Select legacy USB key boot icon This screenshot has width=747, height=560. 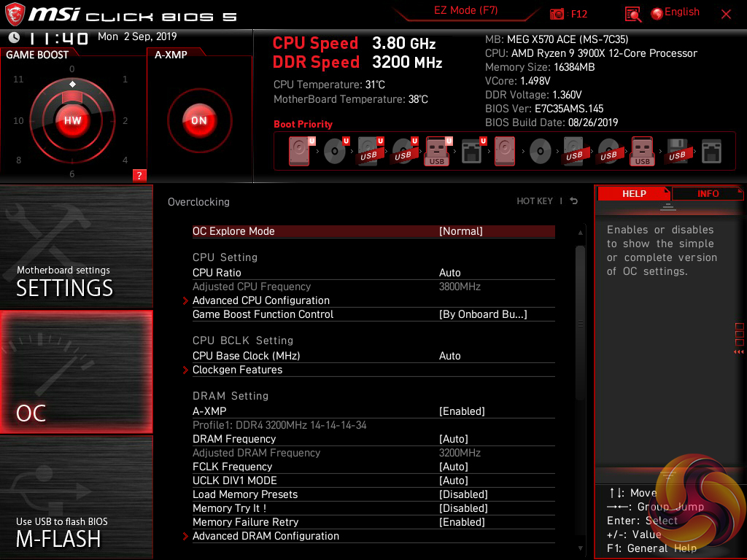[x=643, y=151]
